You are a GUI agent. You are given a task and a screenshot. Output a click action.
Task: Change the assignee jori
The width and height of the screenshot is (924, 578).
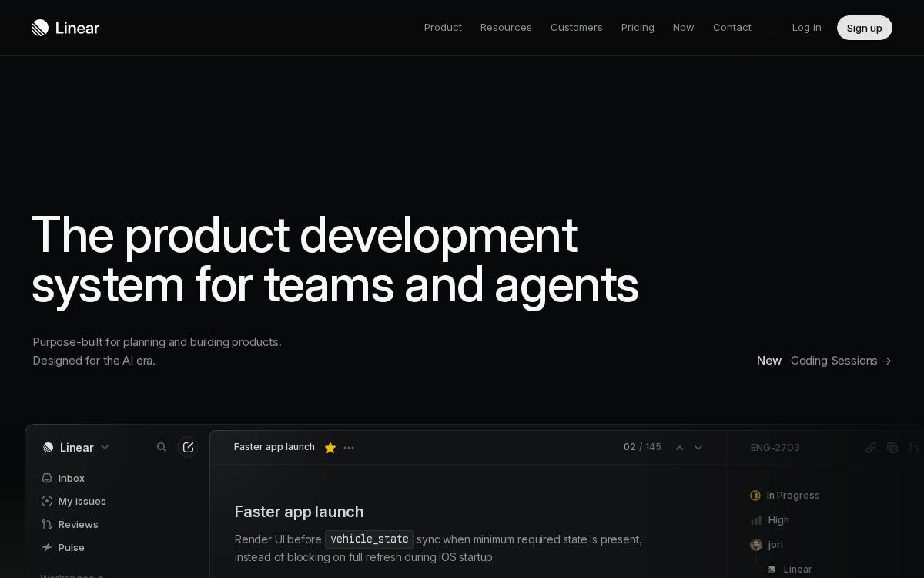point(767,545)
